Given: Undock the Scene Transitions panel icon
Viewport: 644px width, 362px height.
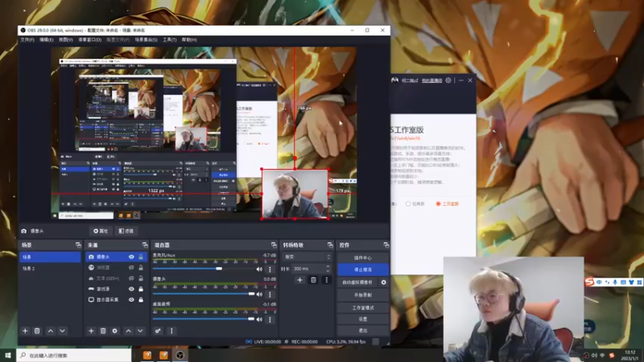Looking at the screenshot, I should [x=330, y=245].
